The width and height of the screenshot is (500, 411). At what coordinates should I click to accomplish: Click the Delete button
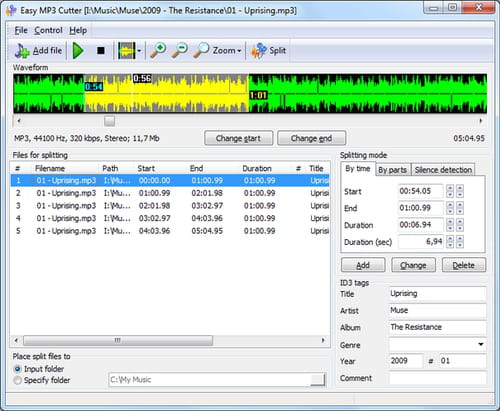(464, 265)
